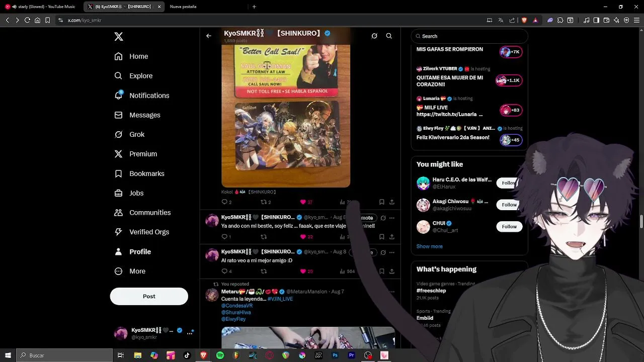
Task: Toggle like on post with 25 likes
Action: pos(303,271)
